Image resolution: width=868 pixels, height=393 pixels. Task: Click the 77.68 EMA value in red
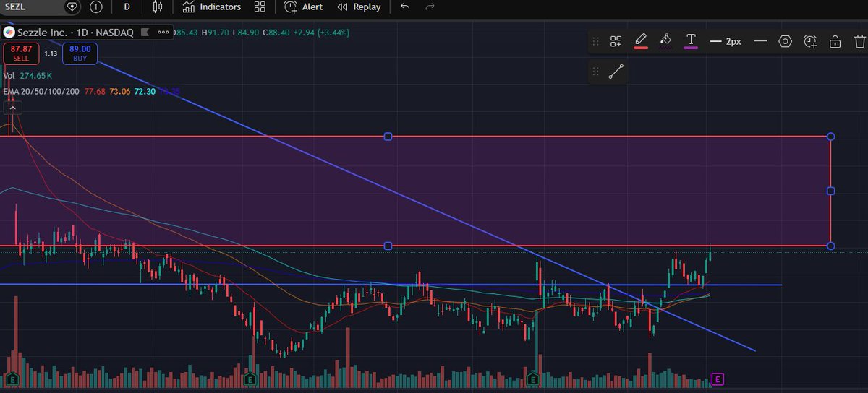pos(96,92)
